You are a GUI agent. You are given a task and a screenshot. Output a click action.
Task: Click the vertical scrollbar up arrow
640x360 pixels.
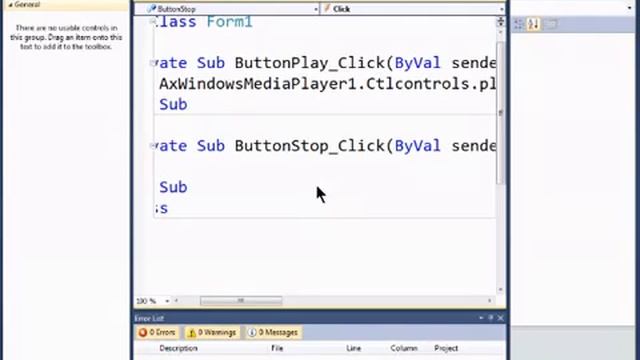(x=500, y=32)
